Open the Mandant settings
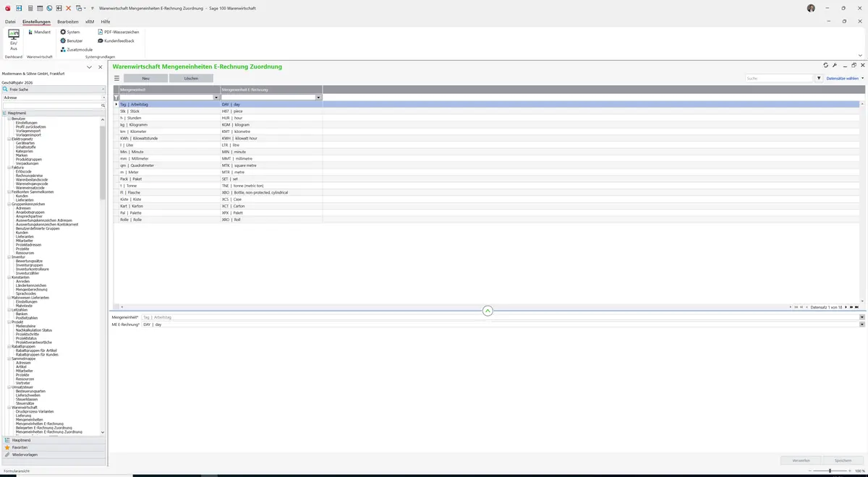Screen dimensions: 868x477 click(39, 32)
